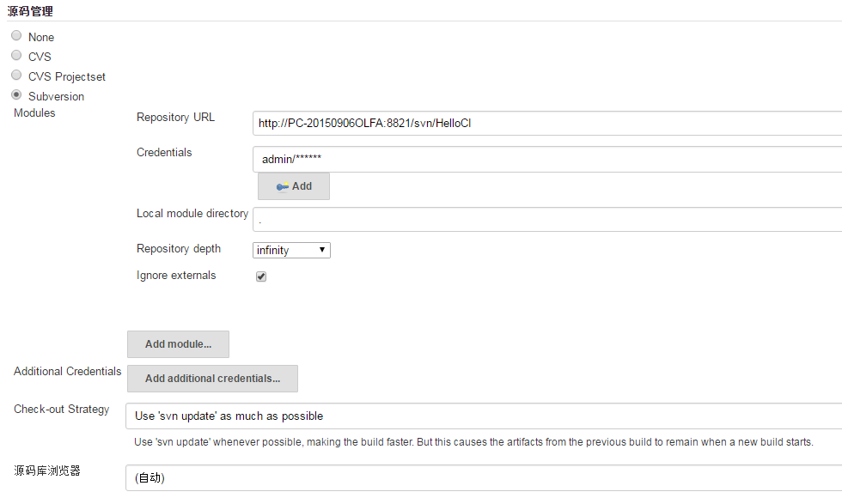Select the CVS Projectset radio button

point(16,76)
